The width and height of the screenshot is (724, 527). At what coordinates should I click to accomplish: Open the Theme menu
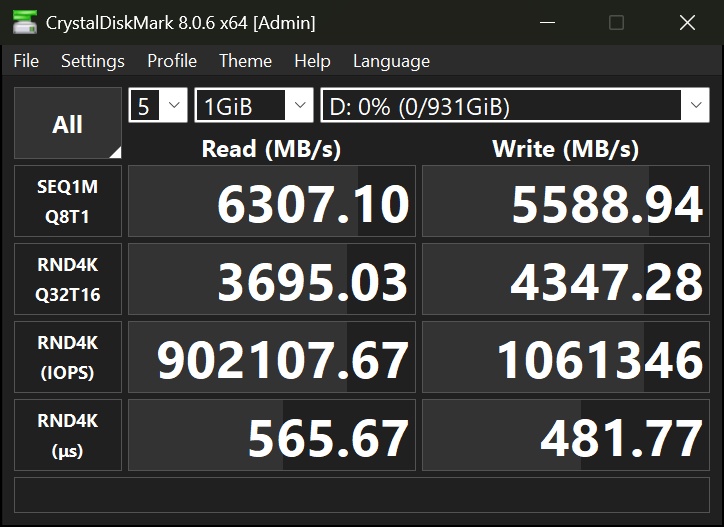tap(245, 61)
